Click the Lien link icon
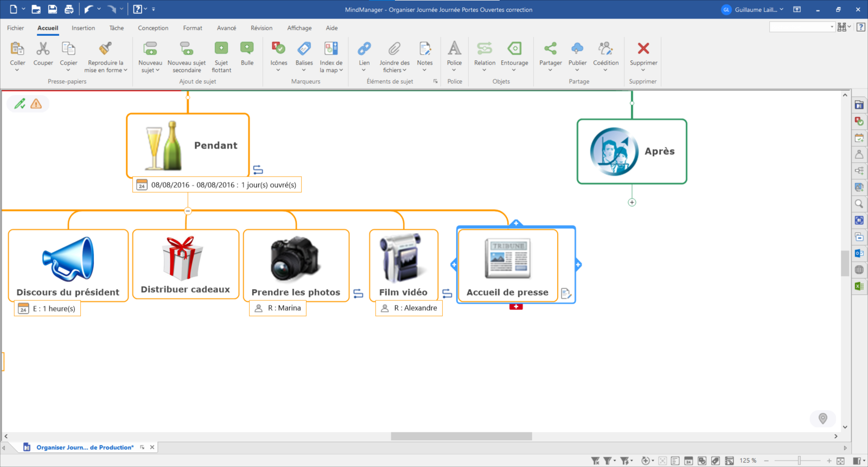 click(x=364, y=49)
